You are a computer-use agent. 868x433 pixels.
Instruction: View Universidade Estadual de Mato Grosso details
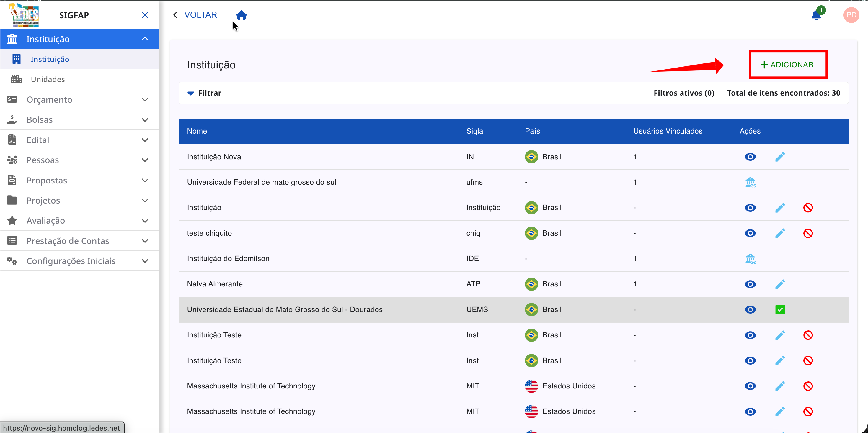tap(750, 310)
